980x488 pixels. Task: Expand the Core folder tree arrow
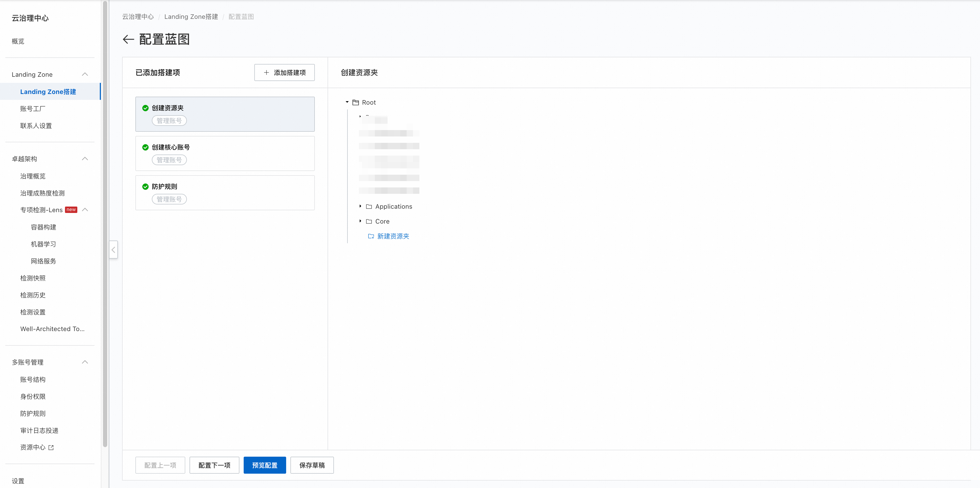point(360,221)
